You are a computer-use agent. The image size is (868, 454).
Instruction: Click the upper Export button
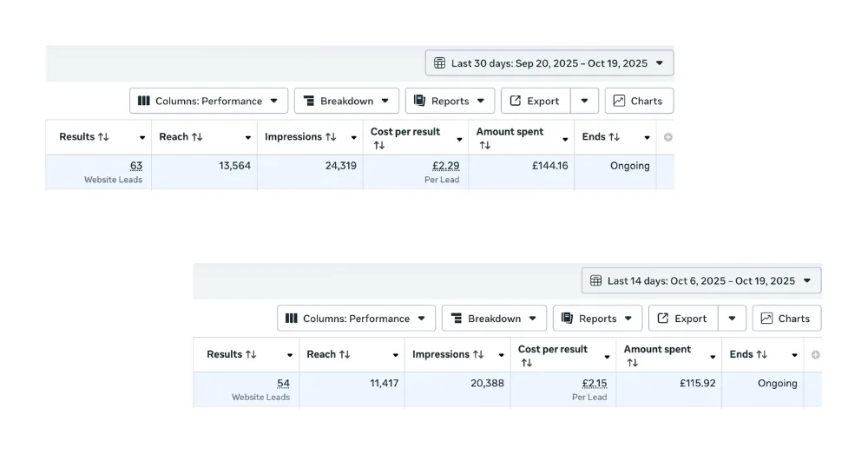(x=535, y=101)
